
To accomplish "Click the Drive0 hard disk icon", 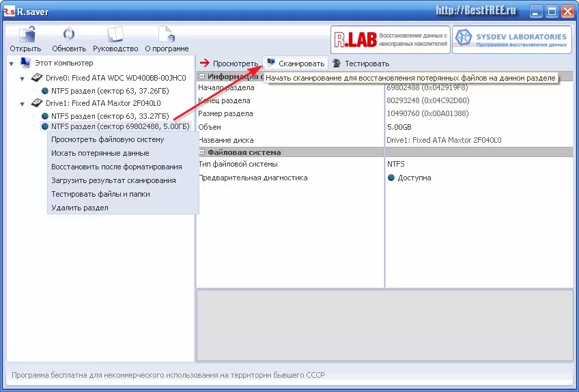I will pos(37,78).
